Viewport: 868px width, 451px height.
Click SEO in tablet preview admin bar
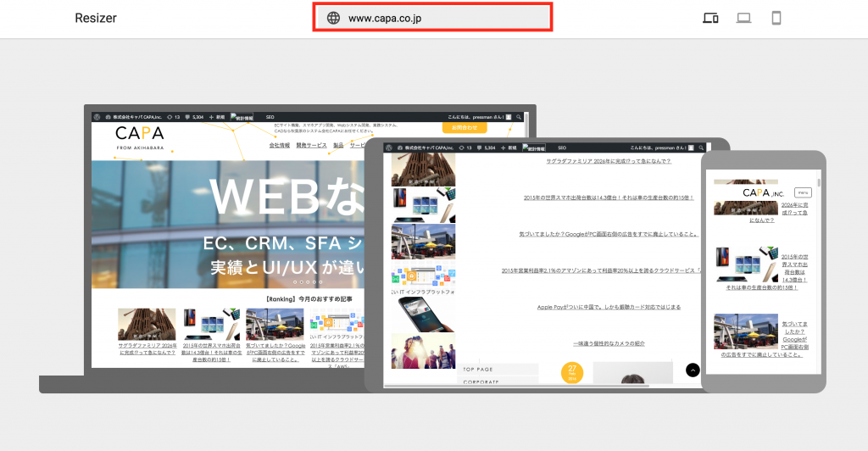pyautogui.click(x=562, y=148)
